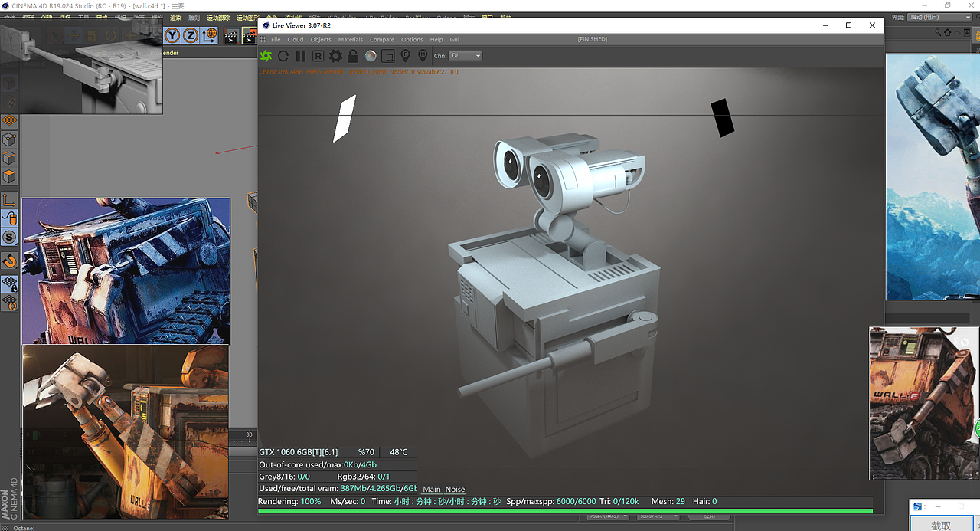The width and height of the screenshot is (980, 531).
Task: Select Edges mode cube icon
Action: click(9, 159)
